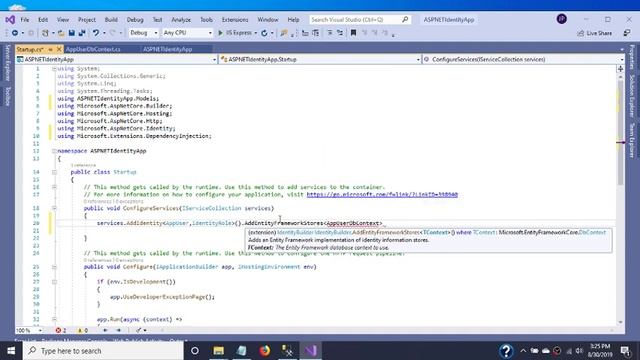Go to next issue arrow
The image size is (640, 360).
pyautogui.click(x=119, y=330)
